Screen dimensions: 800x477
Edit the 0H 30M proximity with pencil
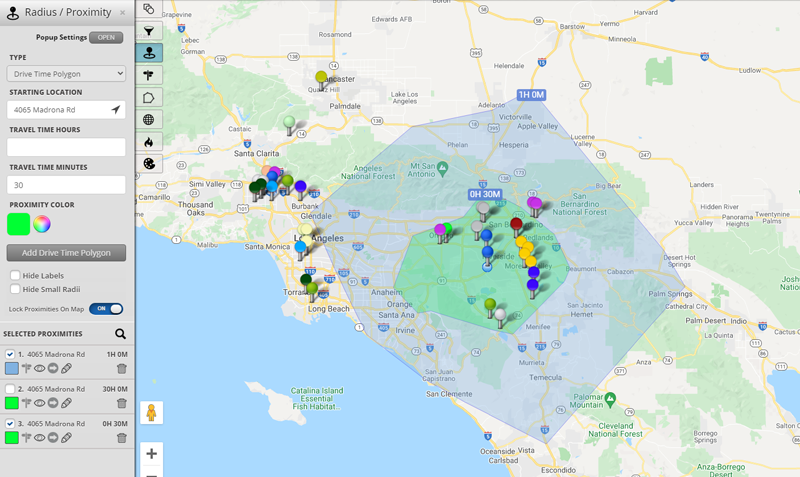tap(67, 438)
